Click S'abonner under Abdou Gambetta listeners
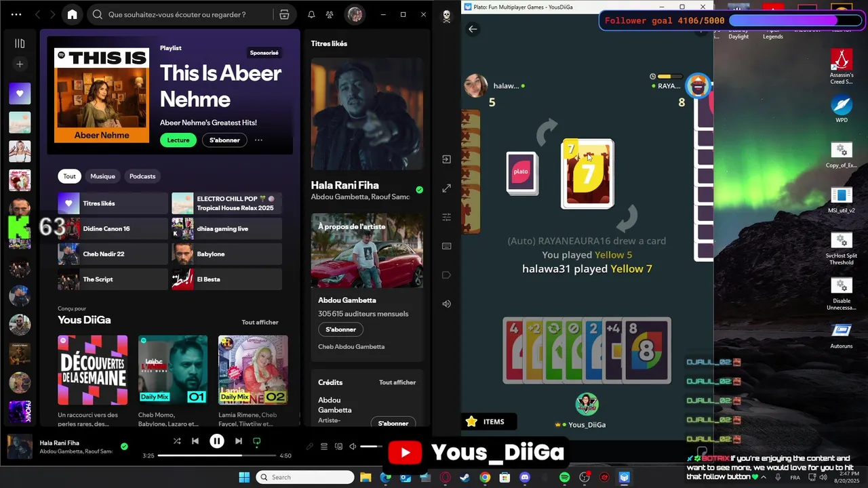 [x=340, y=329]
